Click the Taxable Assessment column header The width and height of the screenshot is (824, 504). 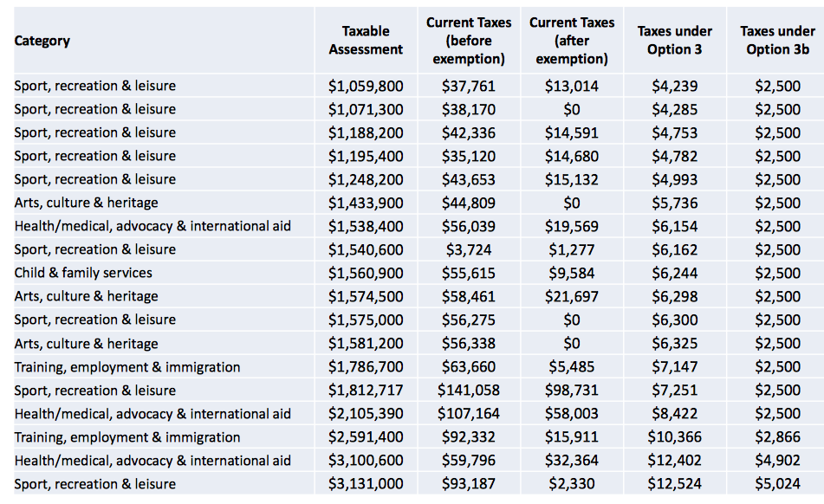pyautogui.click(x=366, y=41)
